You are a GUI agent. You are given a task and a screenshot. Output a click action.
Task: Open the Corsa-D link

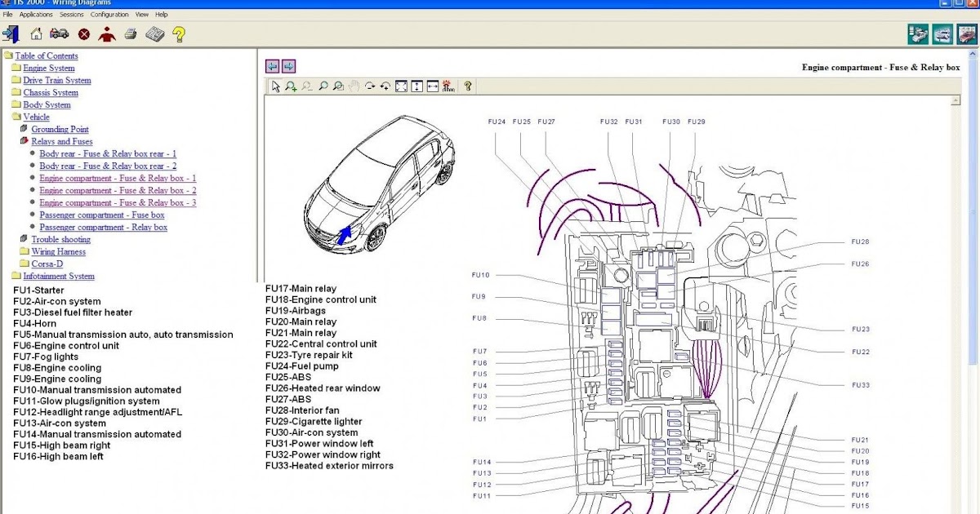(x=47, y=264)
